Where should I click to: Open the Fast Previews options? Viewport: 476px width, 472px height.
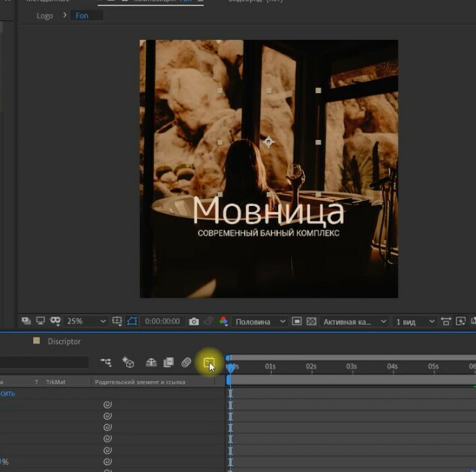pos(460,321)
